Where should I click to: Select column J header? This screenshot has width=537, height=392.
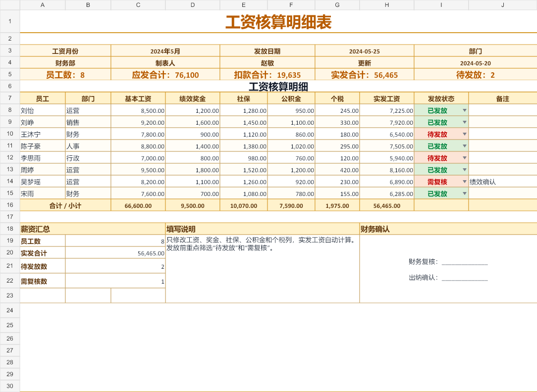502,5
